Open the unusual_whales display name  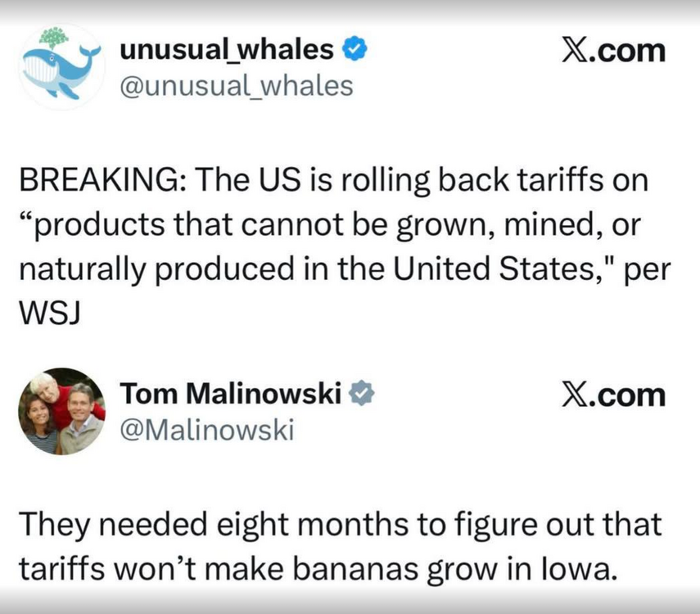(227, 50)
